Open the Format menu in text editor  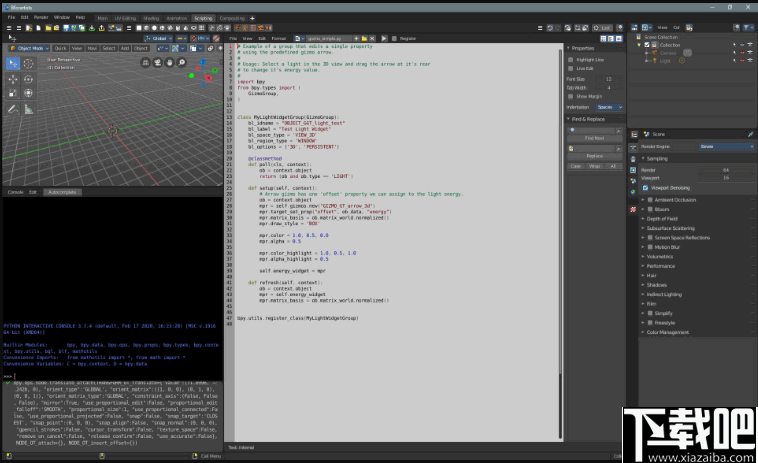[278, 38]
